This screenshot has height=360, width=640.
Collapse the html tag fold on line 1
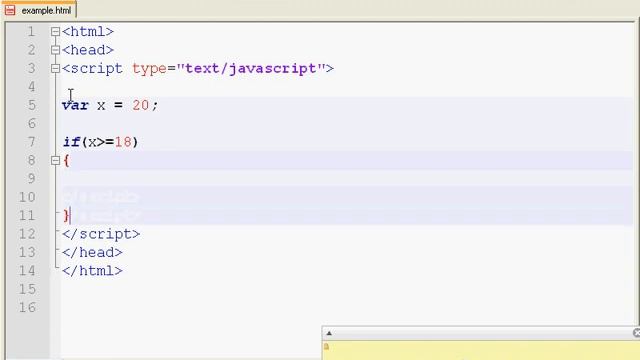coord(56,31)
